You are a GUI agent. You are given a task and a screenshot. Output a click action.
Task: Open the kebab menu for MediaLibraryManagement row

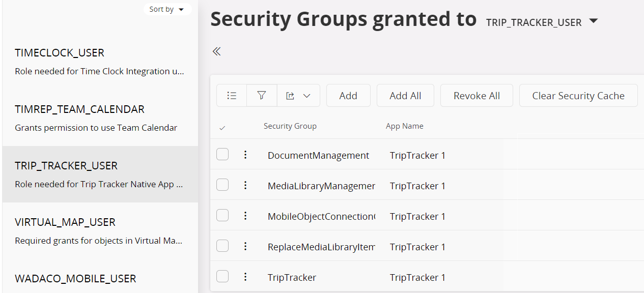245,185
